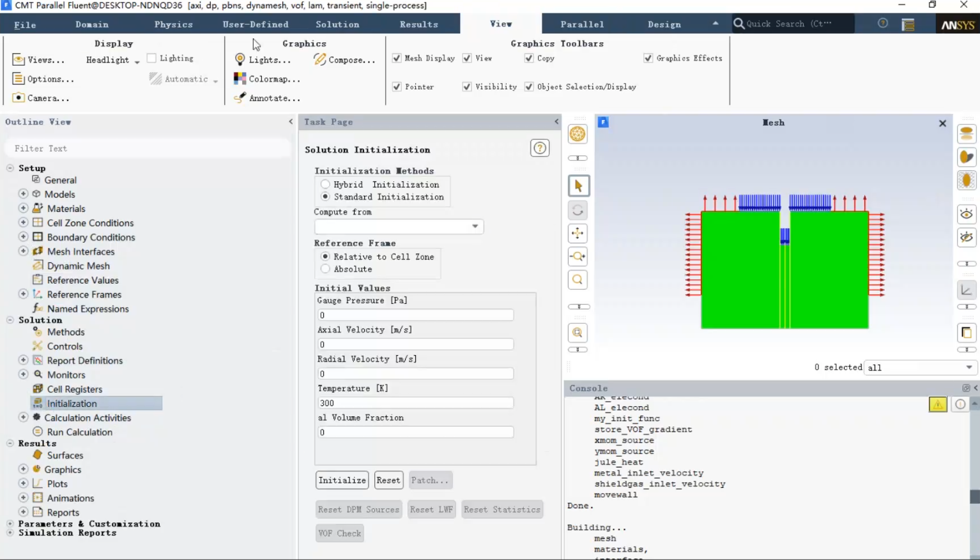
Task: Open the solution initialization help icon
Action: click(x=540, y=148)
